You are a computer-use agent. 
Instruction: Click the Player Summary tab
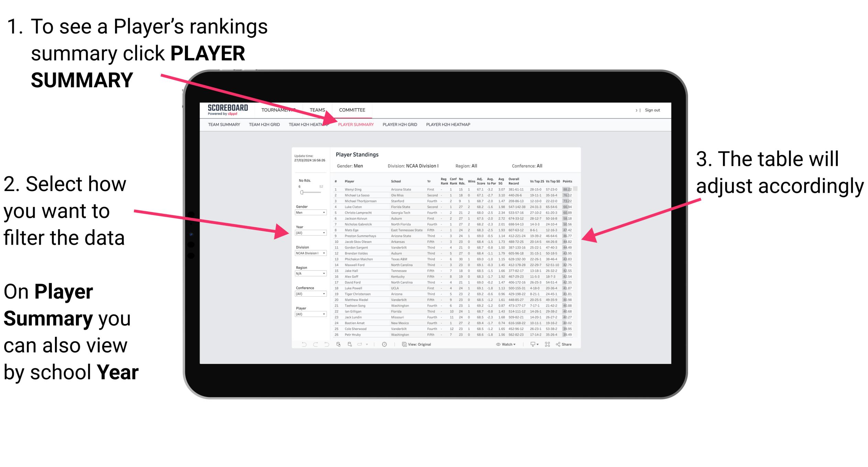pos(355,125)
